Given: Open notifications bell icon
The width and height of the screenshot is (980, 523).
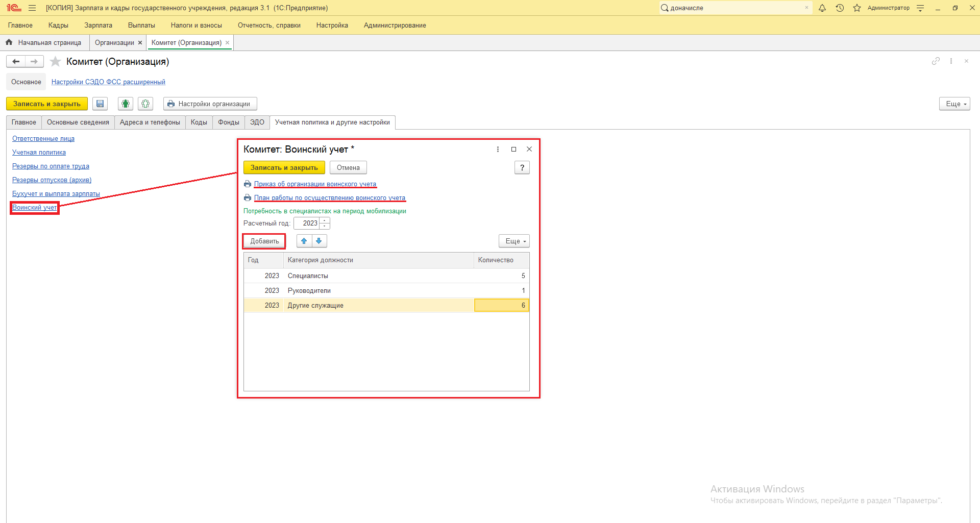Looking at the screenshot, I should coord(822,8).
